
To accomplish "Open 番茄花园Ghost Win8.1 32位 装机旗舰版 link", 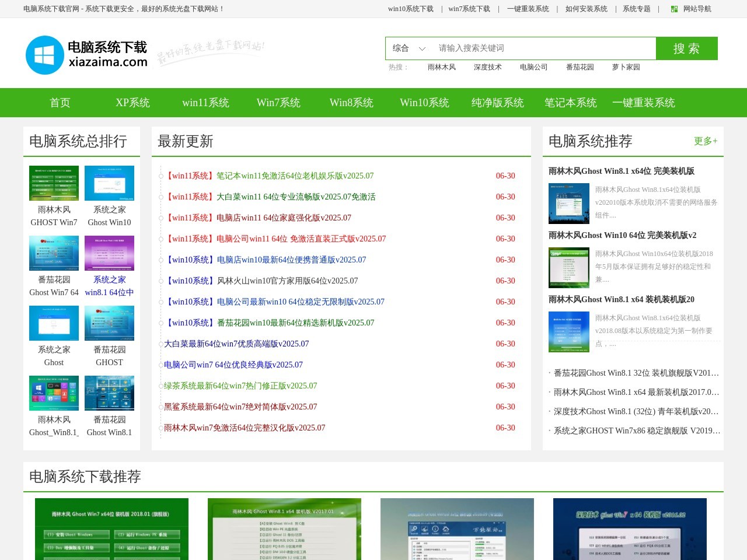I will (x=636, y=373).
